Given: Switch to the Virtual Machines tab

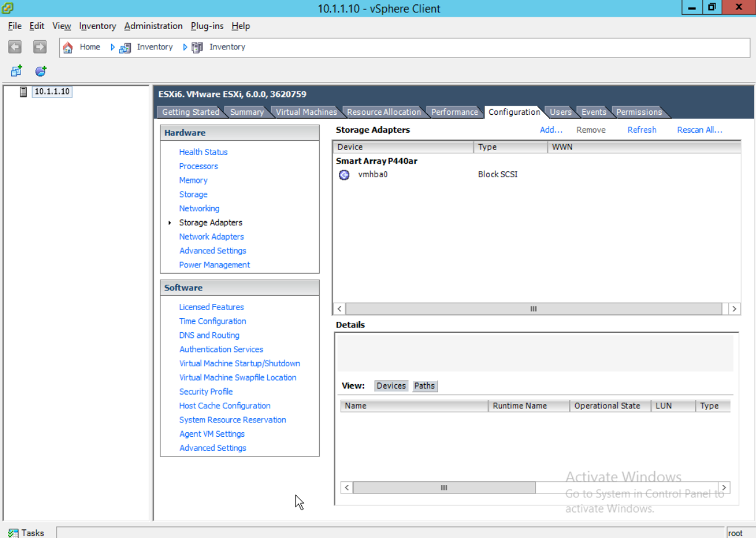Looking at the screenshot, I should click(305, 112).
